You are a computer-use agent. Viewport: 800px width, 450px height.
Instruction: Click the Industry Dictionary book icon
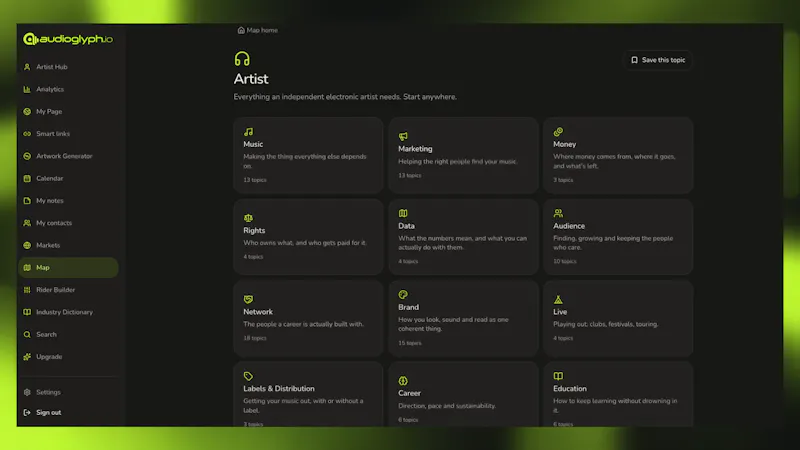click(x=27, y=312)
